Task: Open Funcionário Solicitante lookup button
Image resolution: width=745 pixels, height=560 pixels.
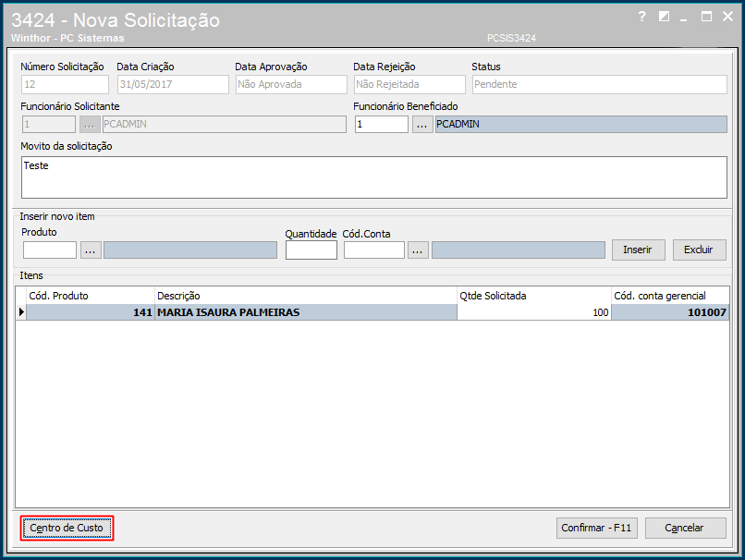Action: pyautogui.click(x=90, y=124)
